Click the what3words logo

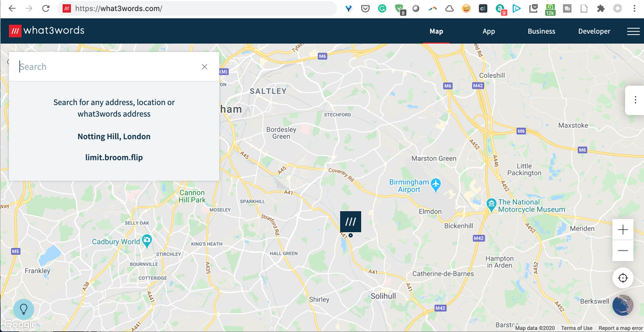coord(47,31)
